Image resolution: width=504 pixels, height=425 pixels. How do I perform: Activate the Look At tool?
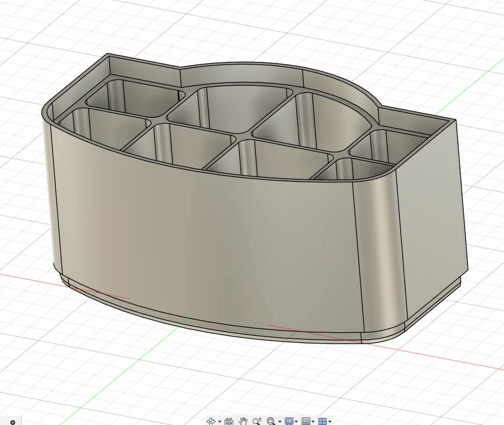point(229,421)
